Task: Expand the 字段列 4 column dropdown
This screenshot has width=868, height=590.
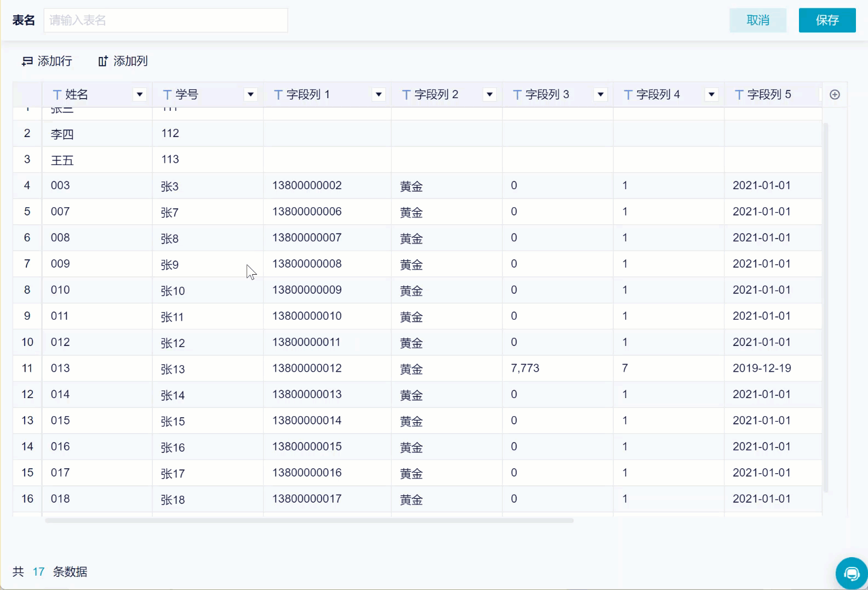Action: coord(711,94)
